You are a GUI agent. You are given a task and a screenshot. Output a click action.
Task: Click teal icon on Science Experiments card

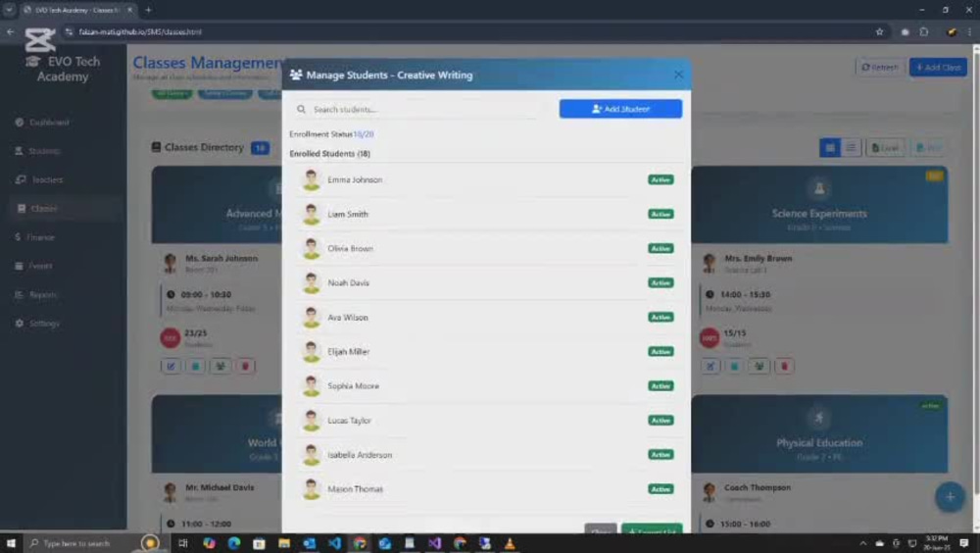[x=735, y=366]
